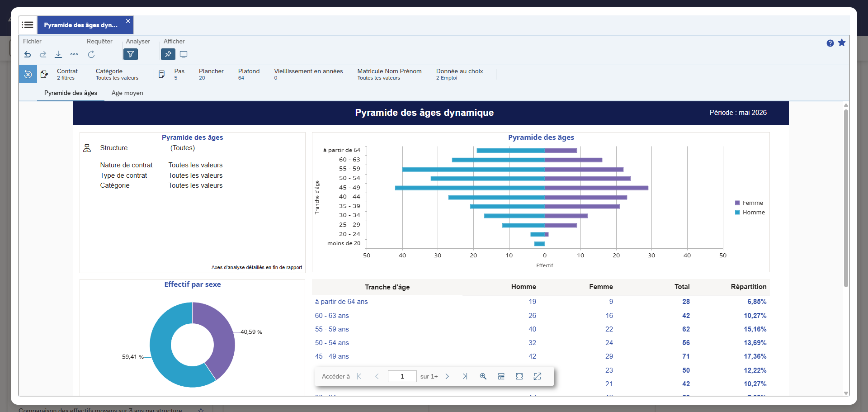
Task: Open the document list hamburger menu
Action: 28,25
